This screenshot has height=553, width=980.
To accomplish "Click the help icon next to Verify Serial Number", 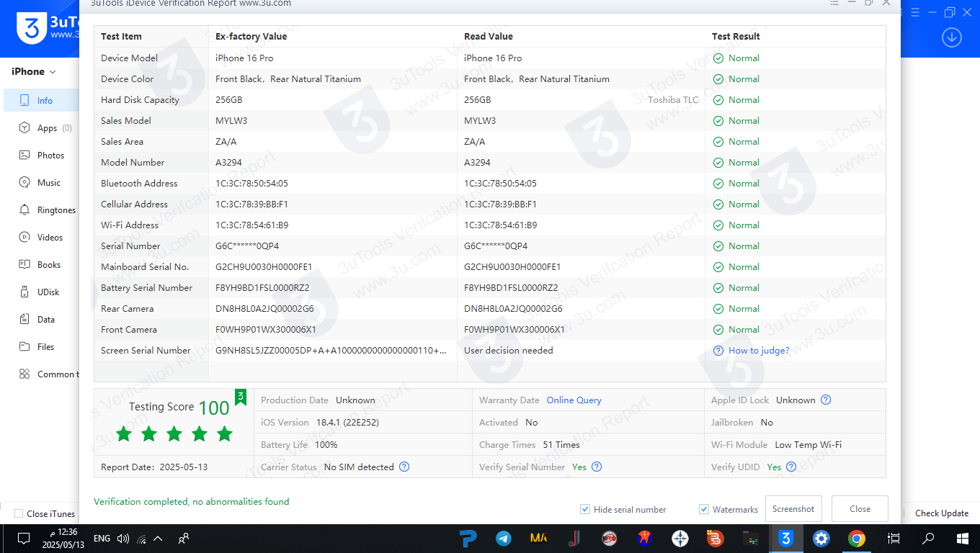I will click(597, 467).
